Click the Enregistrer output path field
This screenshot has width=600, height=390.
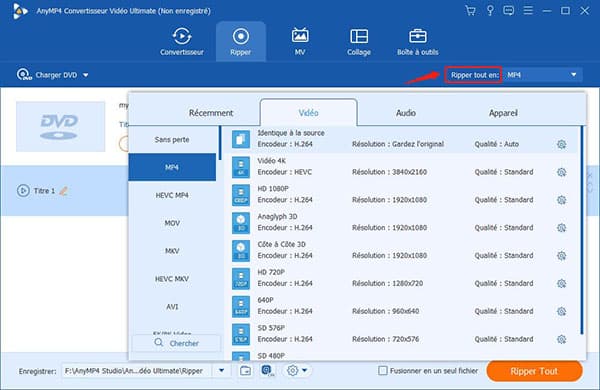coord(136,371)
